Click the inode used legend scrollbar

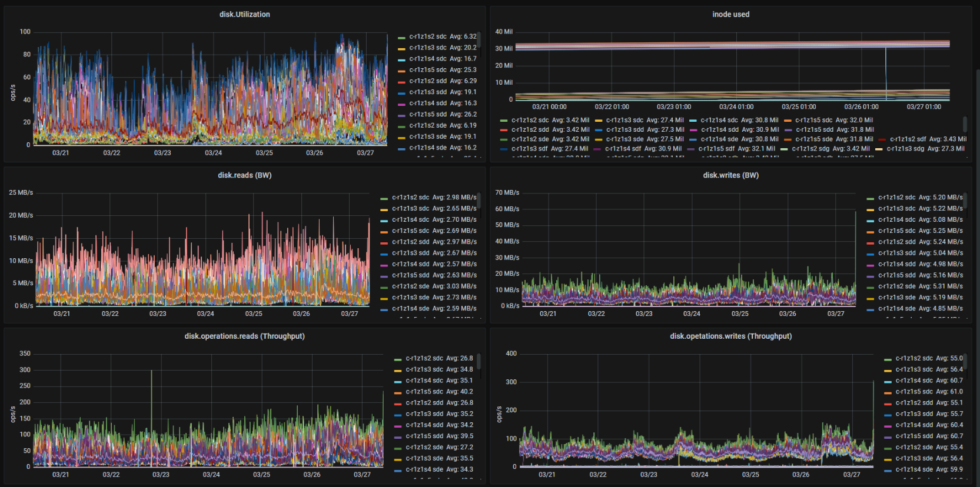965,124
